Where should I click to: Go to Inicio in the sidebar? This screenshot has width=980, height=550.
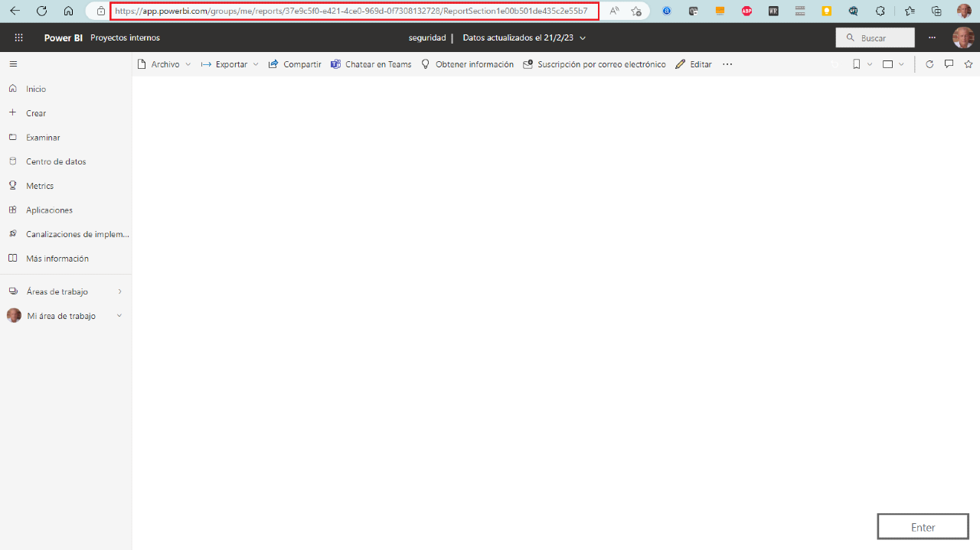(x=36, y=89)
